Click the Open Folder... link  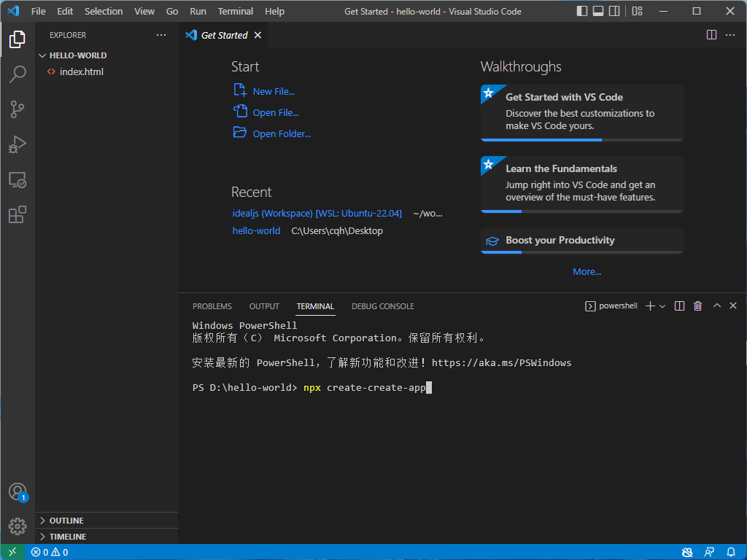(282, 134)
